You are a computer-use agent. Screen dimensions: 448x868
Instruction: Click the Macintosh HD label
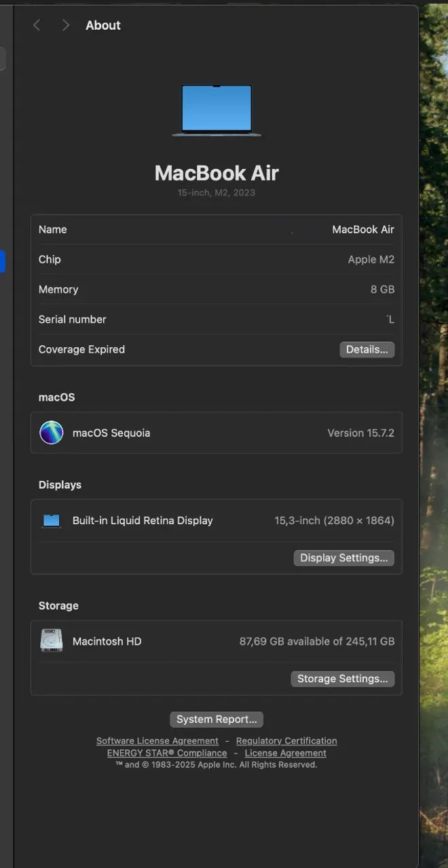(x=107, y=642)
